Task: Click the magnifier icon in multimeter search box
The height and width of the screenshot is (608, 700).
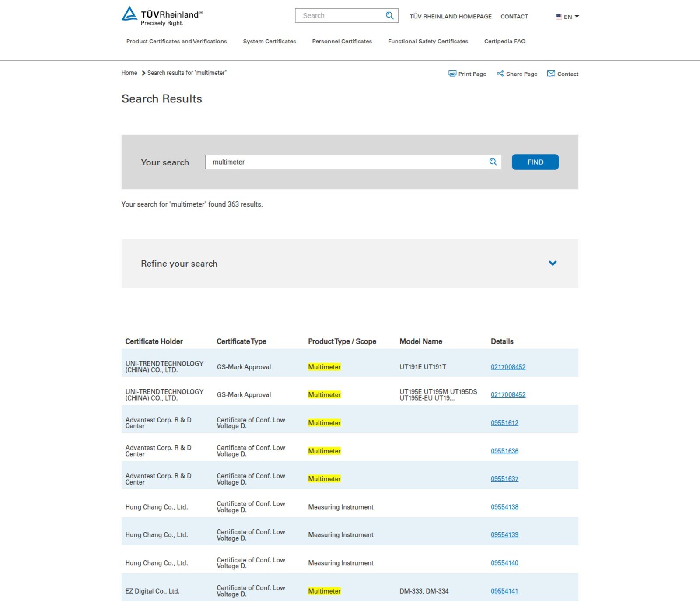Action: [x=493, y=162]
